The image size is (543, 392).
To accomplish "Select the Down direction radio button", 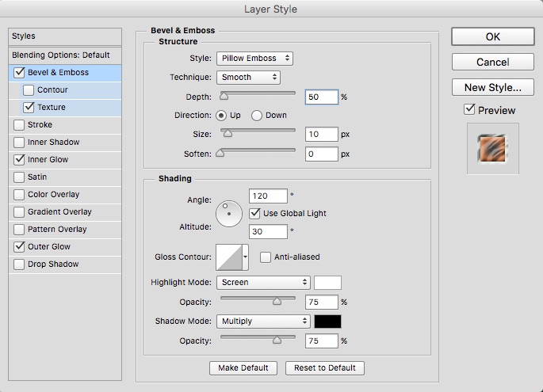I will pyautogui.click(x=257, y=116).
